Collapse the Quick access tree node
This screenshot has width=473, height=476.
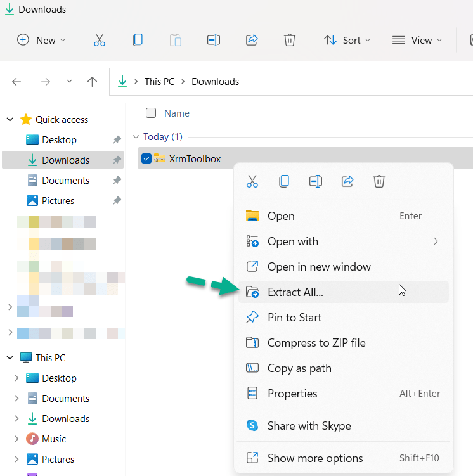click(x=10, y=120)
